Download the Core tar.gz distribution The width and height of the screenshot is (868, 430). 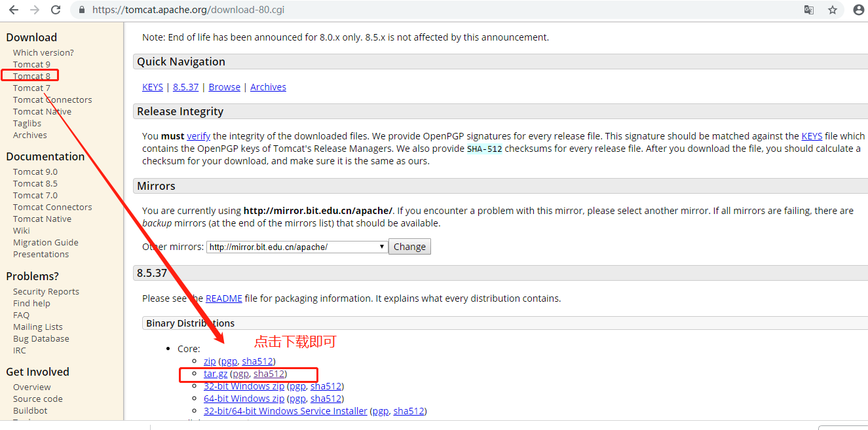click(216, 374)
